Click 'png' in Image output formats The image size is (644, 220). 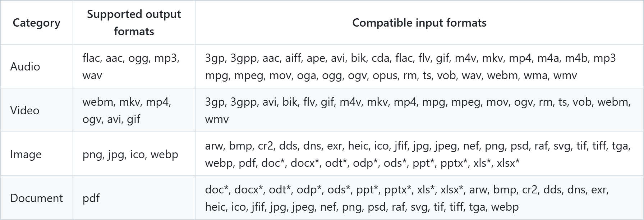click(92, 154)
